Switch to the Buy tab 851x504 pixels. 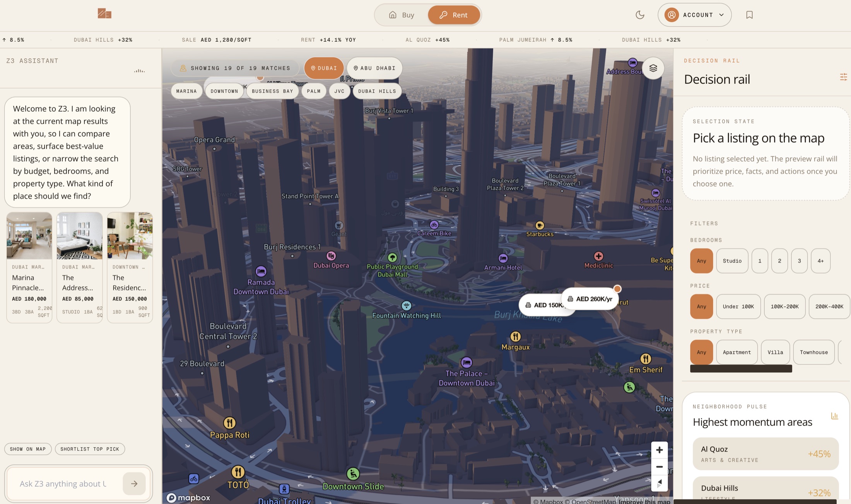(x=401, y=15)
